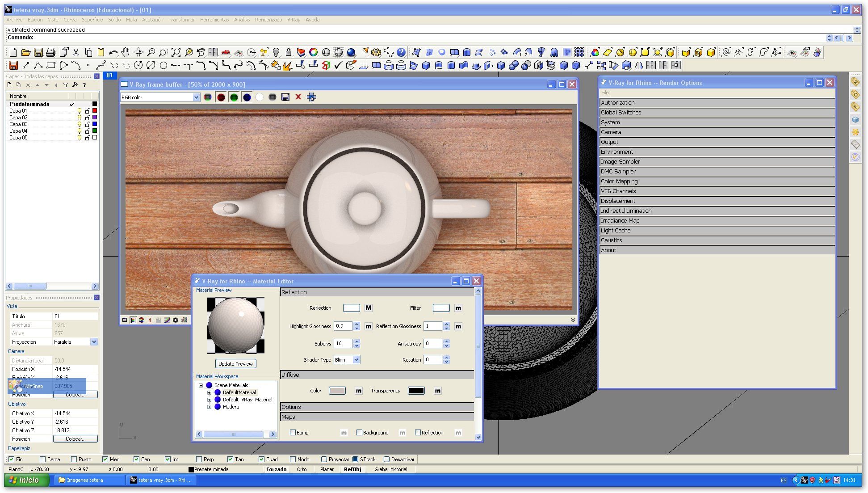This screenshot has height=493, width=868.
Task: Toggle the Perp object snap checkbox
Action: click(199, 459)
